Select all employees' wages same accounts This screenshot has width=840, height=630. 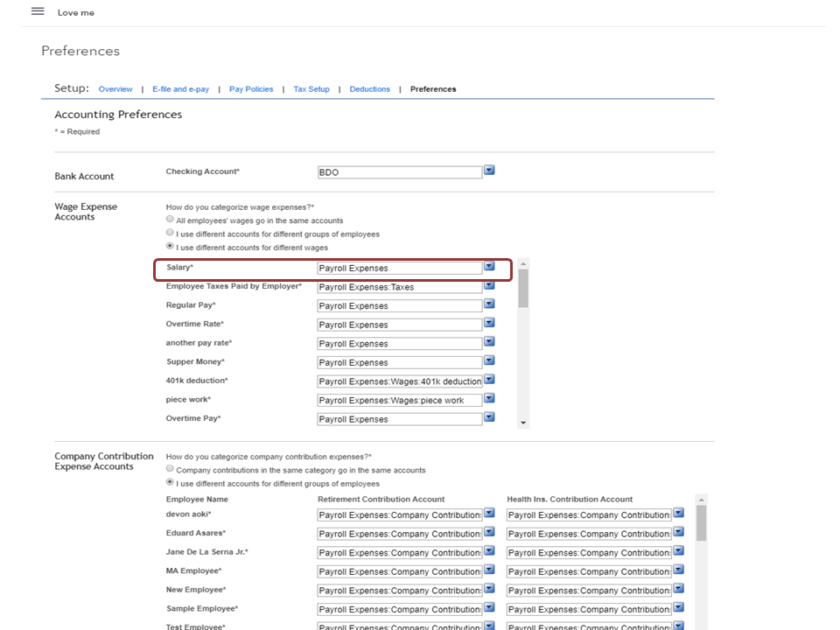coord(171,220)
